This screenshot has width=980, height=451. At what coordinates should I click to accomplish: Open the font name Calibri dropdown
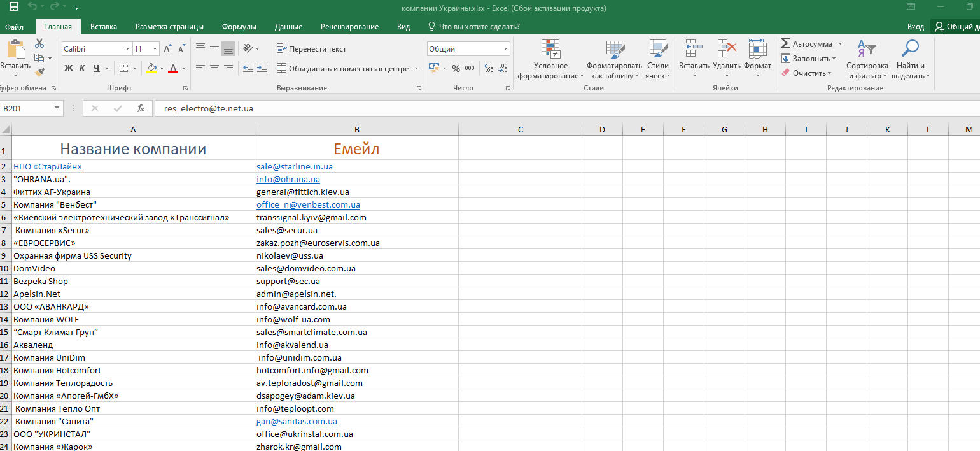[127, 49]
